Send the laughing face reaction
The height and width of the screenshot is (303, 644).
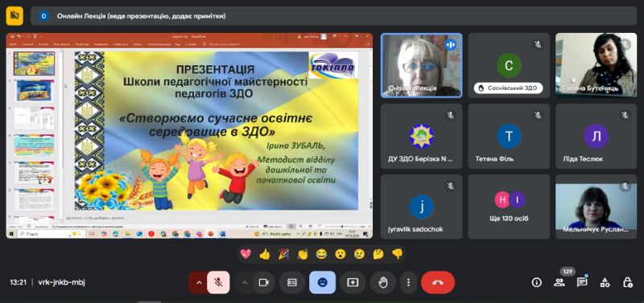coord(321,254)
